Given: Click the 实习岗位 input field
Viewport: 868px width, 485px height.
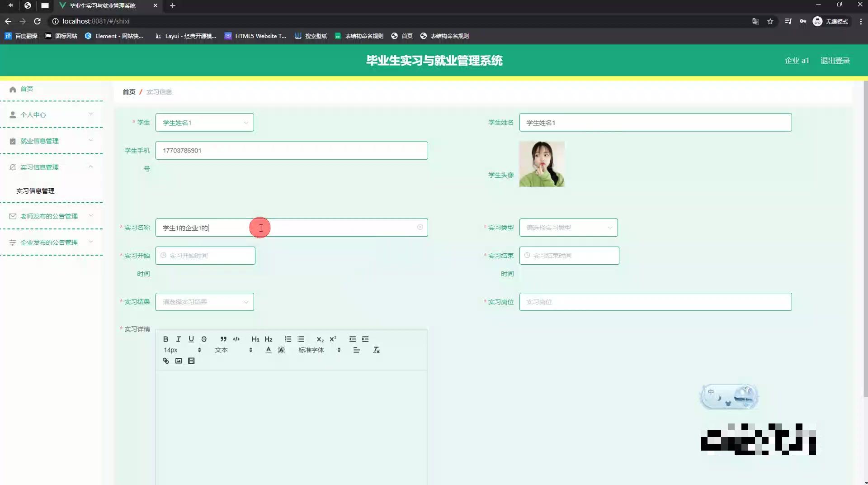Looking at the screenshot, I should point(656,302).
